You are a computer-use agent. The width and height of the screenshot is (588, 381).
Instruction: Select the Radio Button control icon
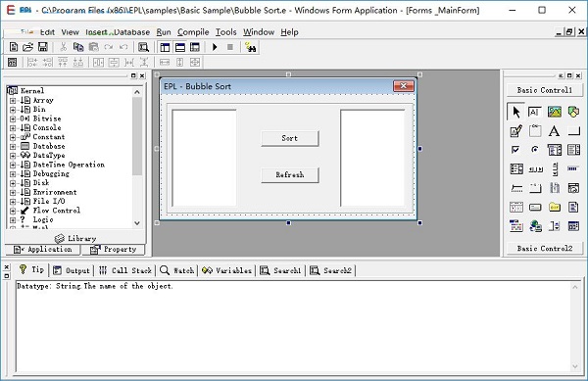coord(535,150)
